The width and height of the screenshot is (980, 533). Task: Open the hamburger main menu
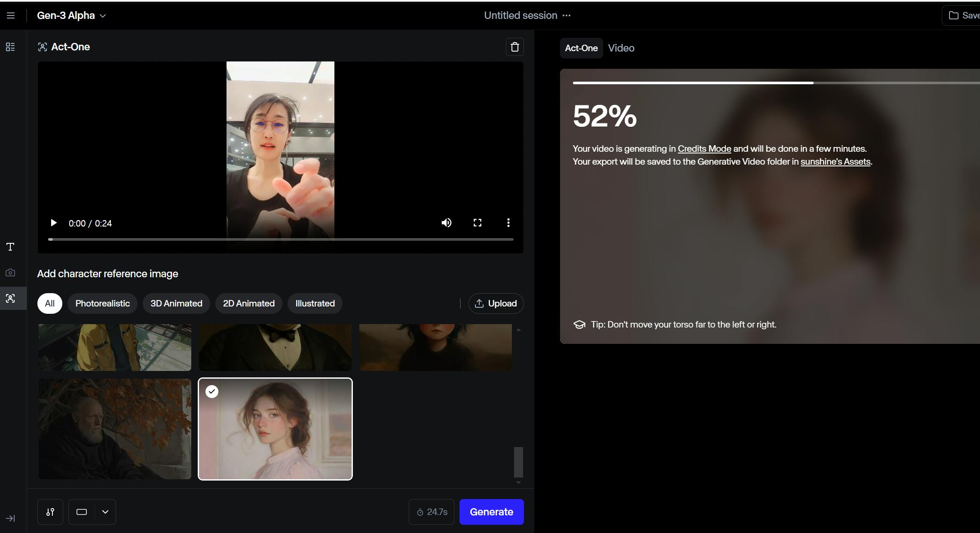pyautogui.click(x=11, y=15)
